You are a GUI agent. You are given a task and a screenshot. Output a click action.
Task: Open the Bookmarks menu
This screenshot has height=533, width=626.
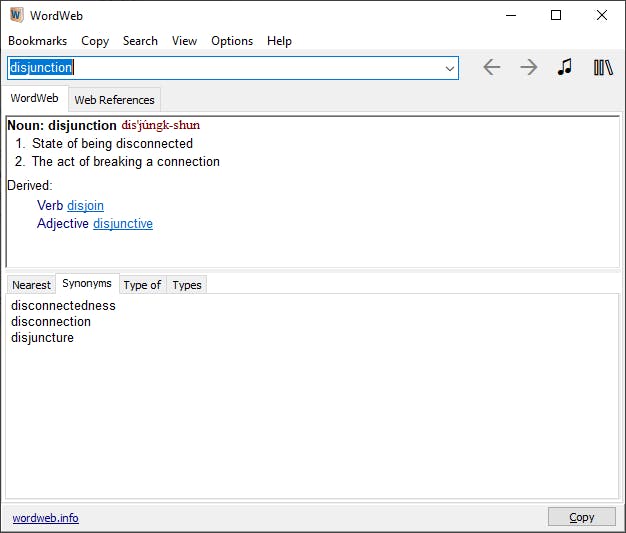[38, 41]
